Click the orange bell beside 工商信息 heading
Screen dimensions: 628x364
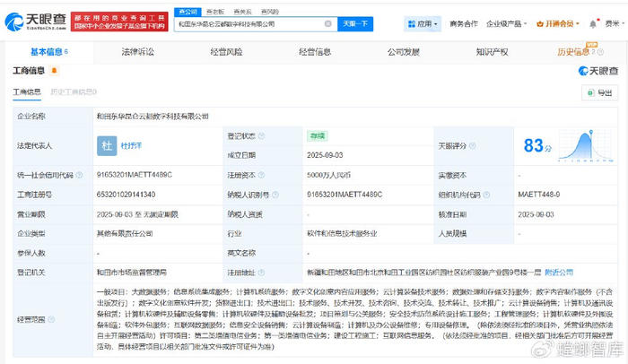pos(54,71)
